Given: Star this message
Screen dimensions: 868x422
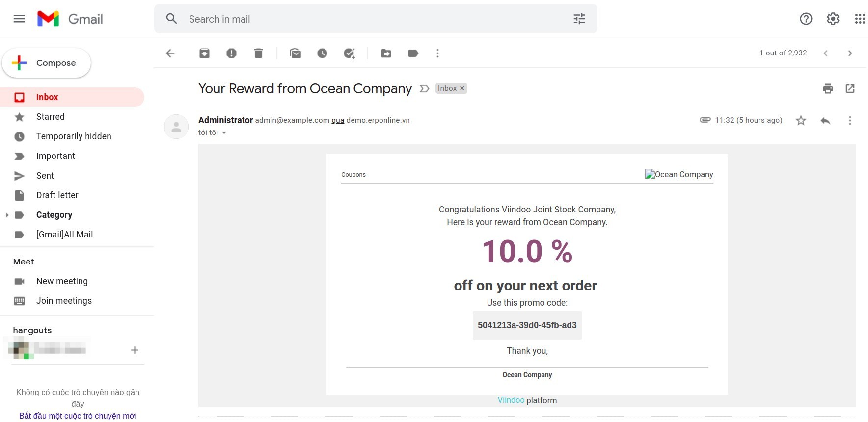Looking at the screenshot, I should 801,120.
